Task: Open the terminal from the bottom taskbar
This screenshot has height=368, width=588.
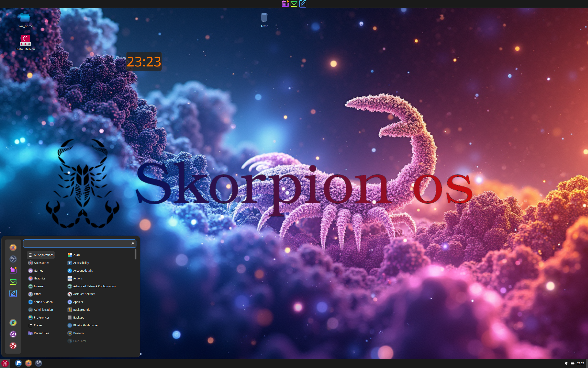Action: (x=39, y=363)
